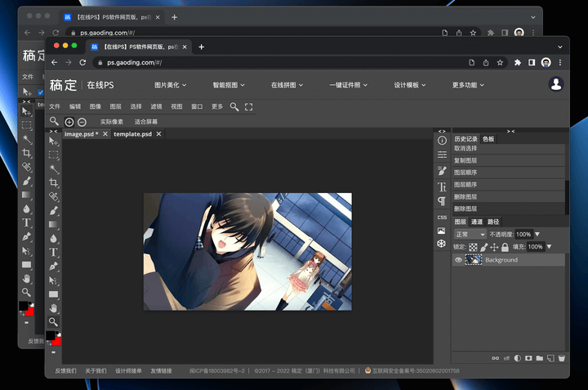Toggle lock image pixels brush icon

tap(484, 247)
